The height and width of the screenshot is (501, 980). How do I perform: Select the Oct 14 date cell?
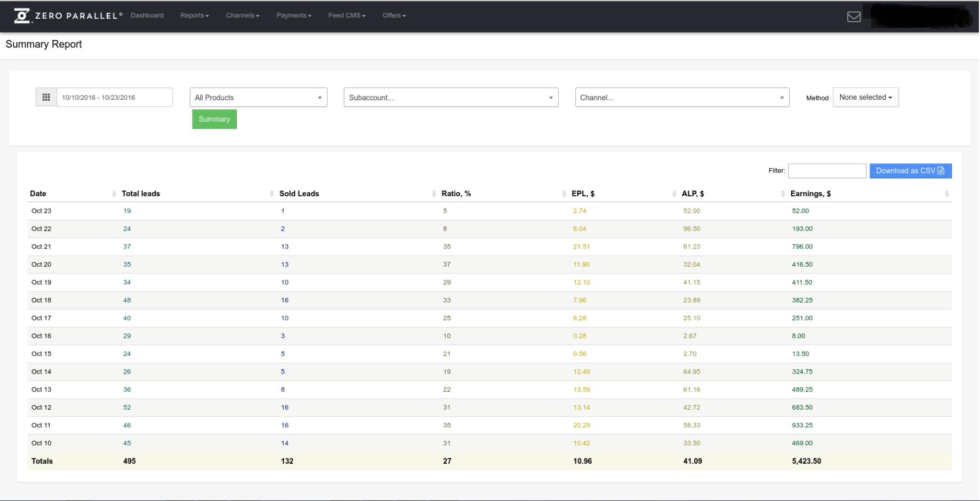[42, 371]
